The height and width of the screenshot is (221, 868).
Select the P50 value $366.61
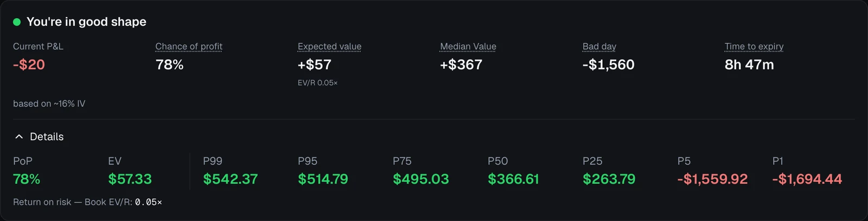513,179
